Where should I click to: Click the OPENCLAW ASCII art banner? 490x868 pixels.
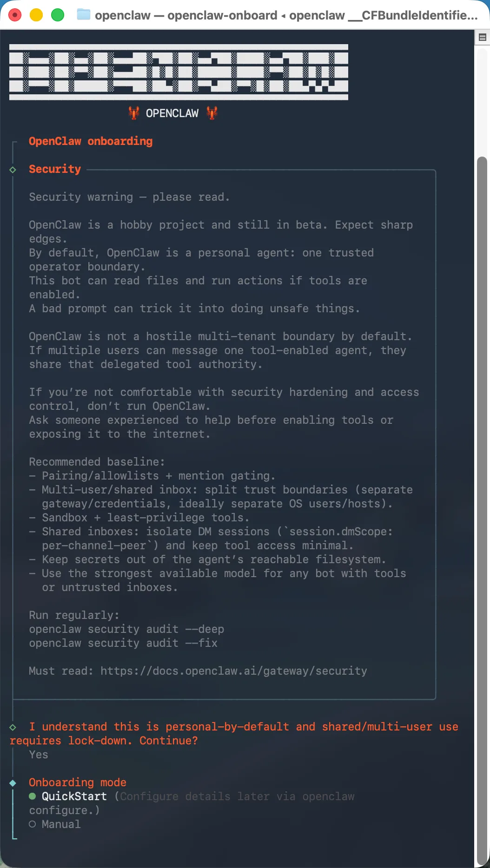point(179,72)
